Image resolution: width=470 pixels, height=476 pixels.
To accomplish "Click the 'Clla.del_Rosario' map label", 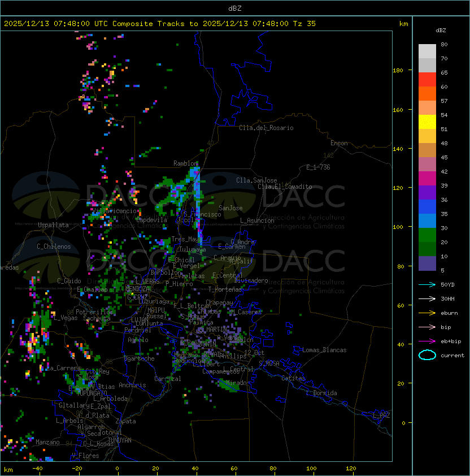I will (x=266, y=128).
